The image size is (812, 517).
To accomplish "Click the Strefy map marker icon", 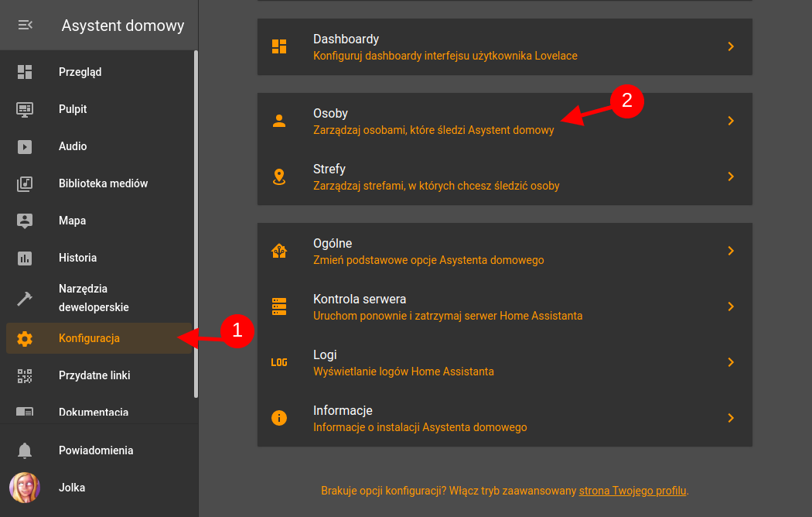I will (x=279, y=176).
